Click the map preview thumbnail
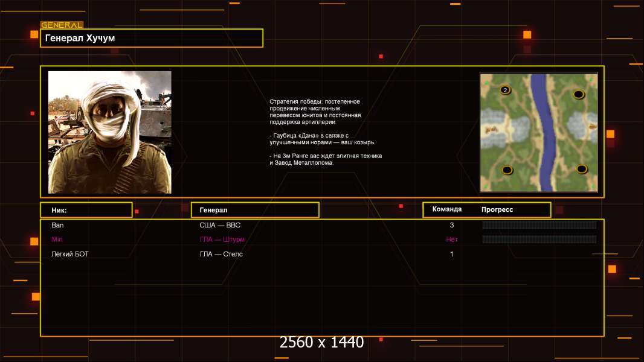Screen dimensions: 644x362 point(539,132)
